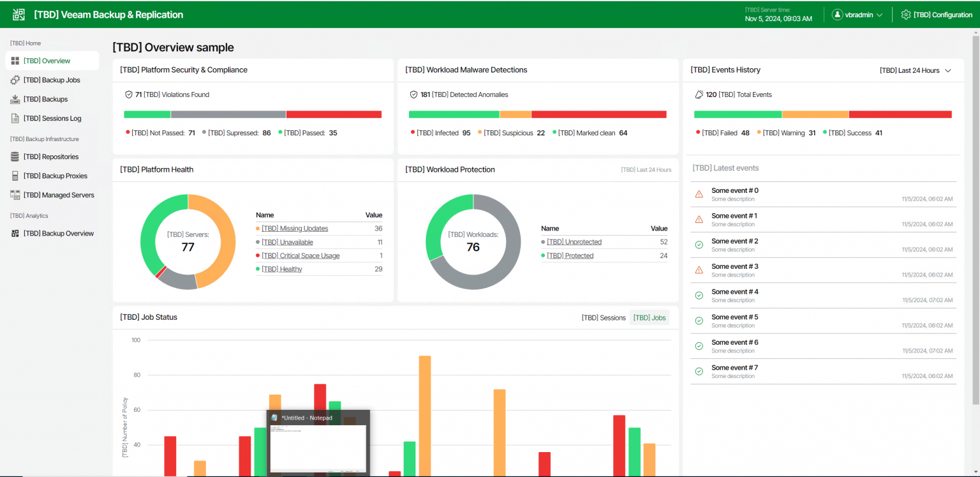980x477 pixels.
Task: Click red Infected segment of malware bar
Action: (x=598, y=115)
